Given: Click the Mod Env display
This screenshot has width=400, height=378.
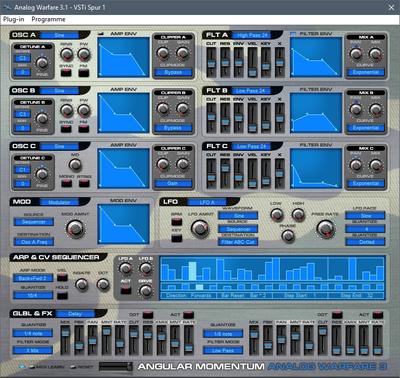Looking at the screenshot, I should [123, 224].
